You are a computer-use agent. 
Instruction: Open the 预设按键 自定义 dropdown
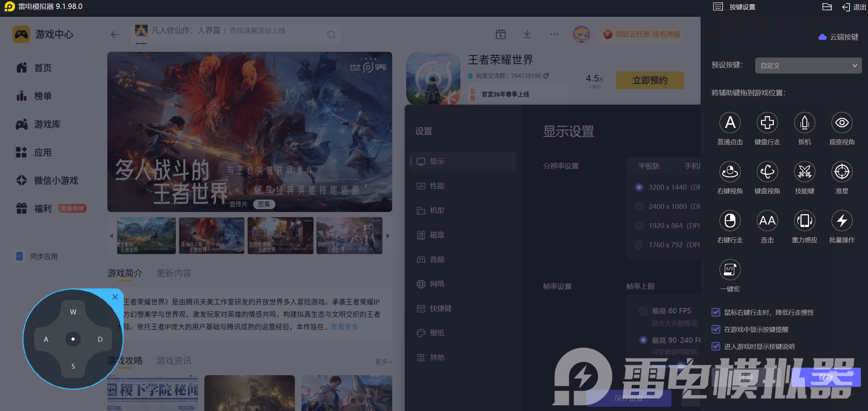coord(808,66)
